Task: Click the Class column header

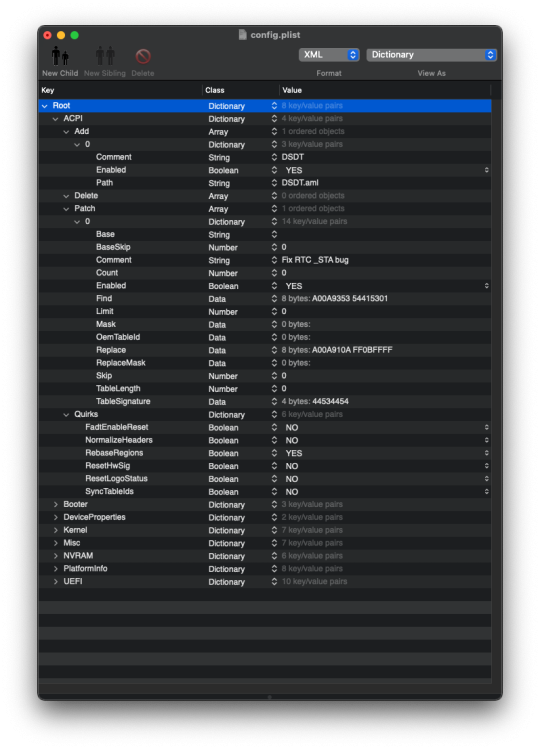Action: coord(241,90)
